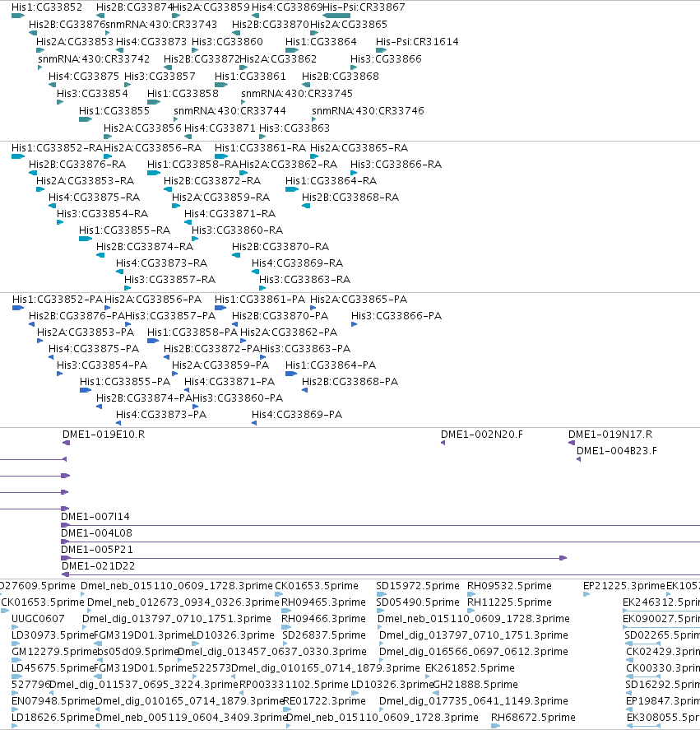Viewport: 700px width, 730px height.
Task: Select the LD18626.5prime label
Action: [53, 718]
